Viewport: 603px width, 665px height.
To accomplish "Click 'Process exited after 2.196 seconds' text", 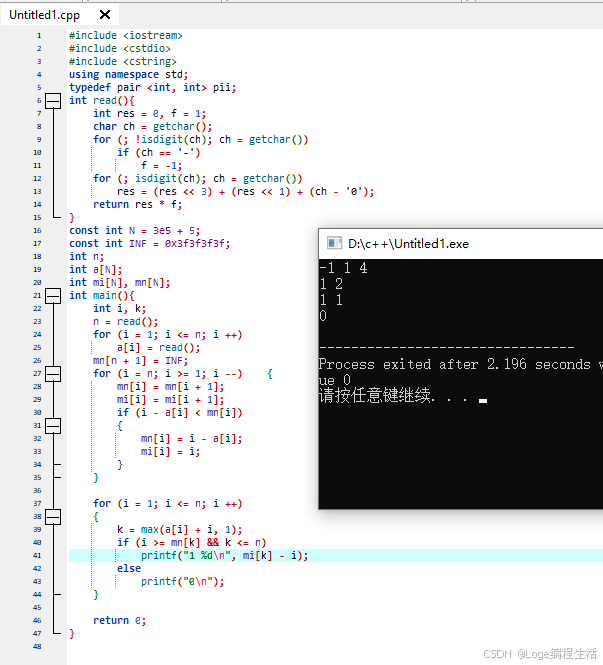I will click(455, 364).
